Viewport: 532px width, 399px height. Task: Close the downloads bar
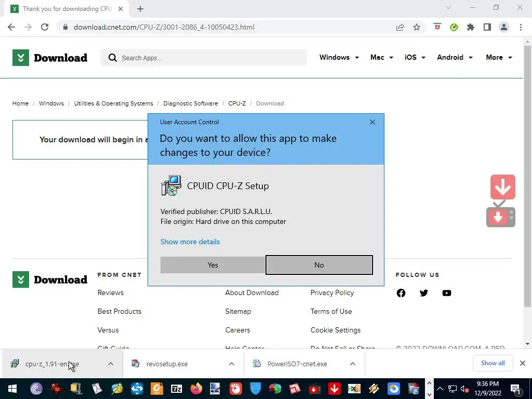click(x=523, y=363)
